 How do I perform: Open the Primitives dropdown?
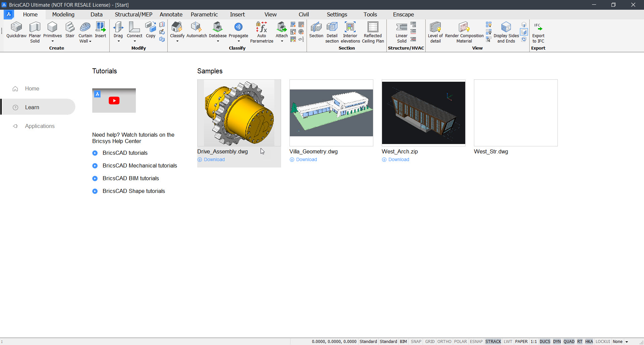tap(52, 41)
